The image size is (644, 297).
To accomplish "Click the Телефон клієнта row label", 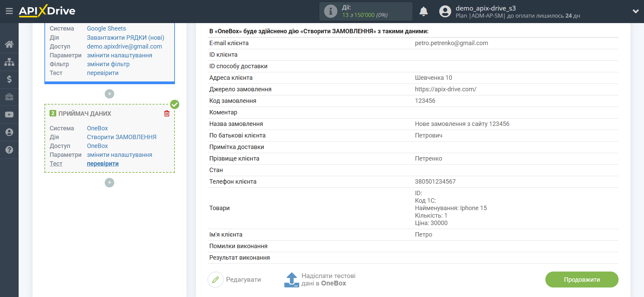I will point(233,182).
